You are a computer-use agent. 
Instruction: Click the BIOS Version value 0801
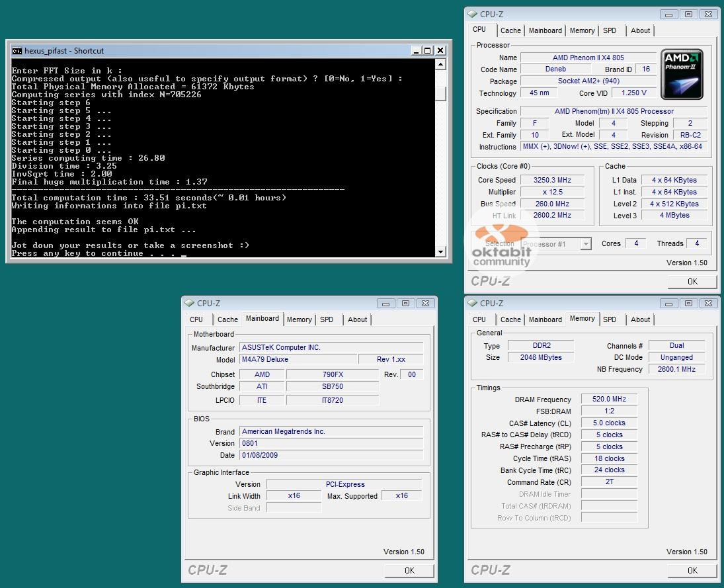click(x=331, y=443)
